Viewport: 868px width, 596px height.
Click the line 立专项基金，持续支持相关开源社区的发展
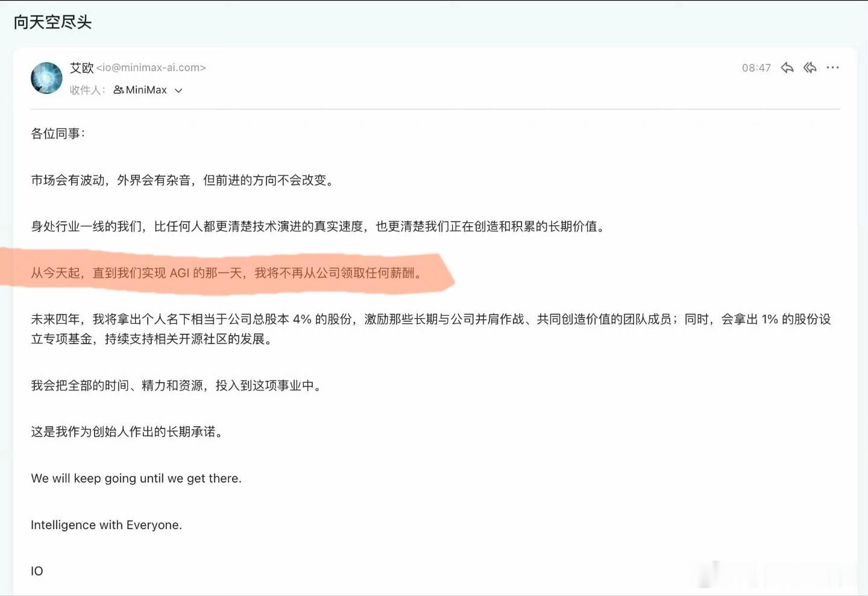(151, 339)
